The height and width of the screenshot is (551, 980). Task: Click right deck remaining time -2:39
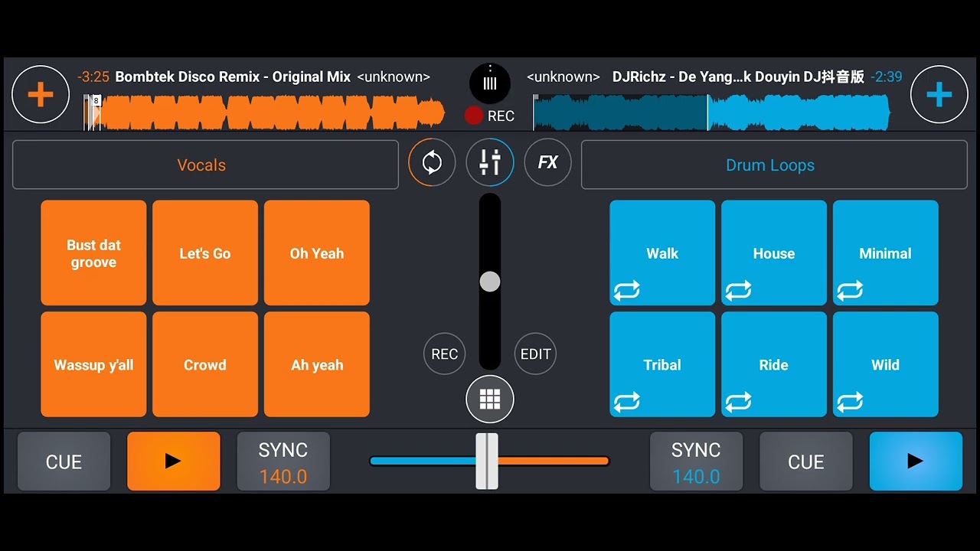point(887,77)
